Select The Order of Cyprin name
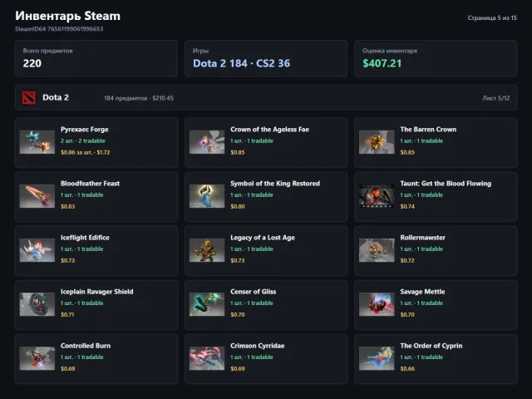 point(431,346)
